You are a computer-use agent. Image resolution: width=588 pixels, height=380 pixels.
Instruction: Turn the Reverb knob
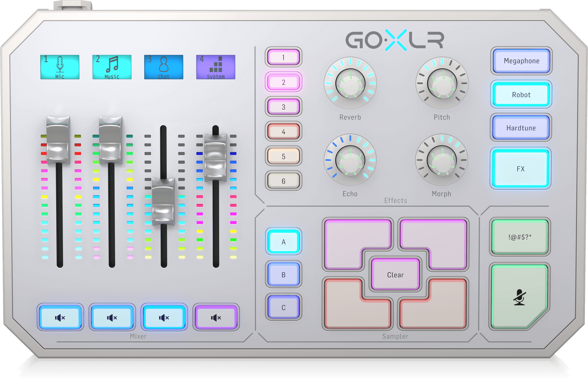(350, 83)
